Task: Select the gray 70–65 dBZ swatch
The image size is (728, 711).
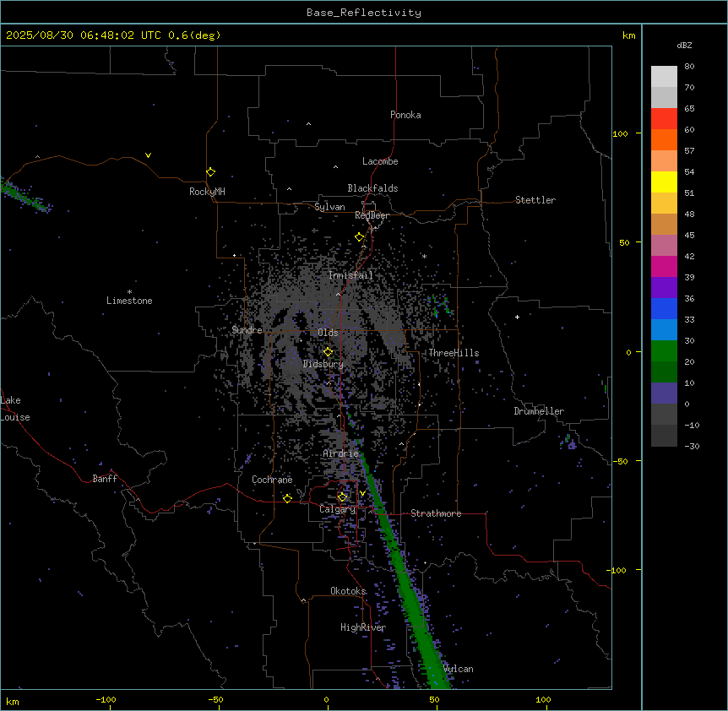Action: [664, 97]
